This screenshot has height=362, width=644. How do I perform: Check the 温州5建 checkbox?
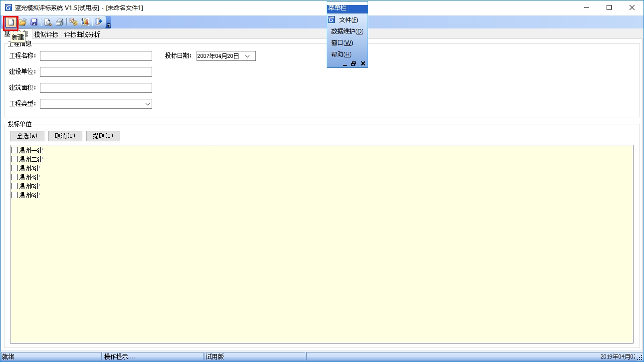(14, 186)
